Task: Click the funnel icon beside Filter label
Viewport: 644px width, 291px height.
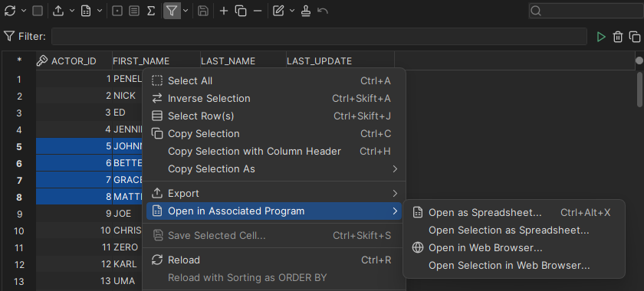Action: click(x=9, y=36)
